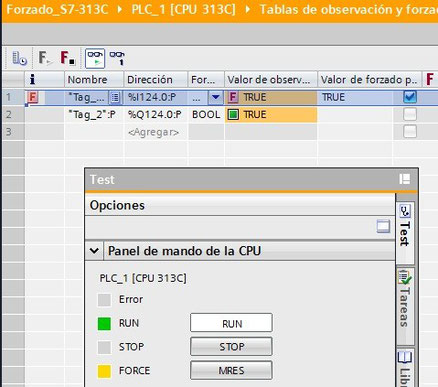Click the Valor de observ... column header
Screen dimensions: 438x387
click(x=271, y=79)
